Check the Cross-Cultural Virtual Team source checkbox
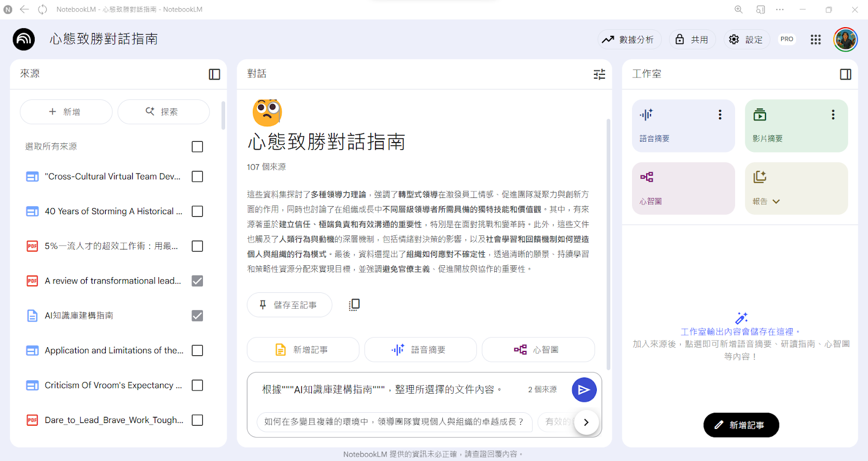 click(197, 176)
